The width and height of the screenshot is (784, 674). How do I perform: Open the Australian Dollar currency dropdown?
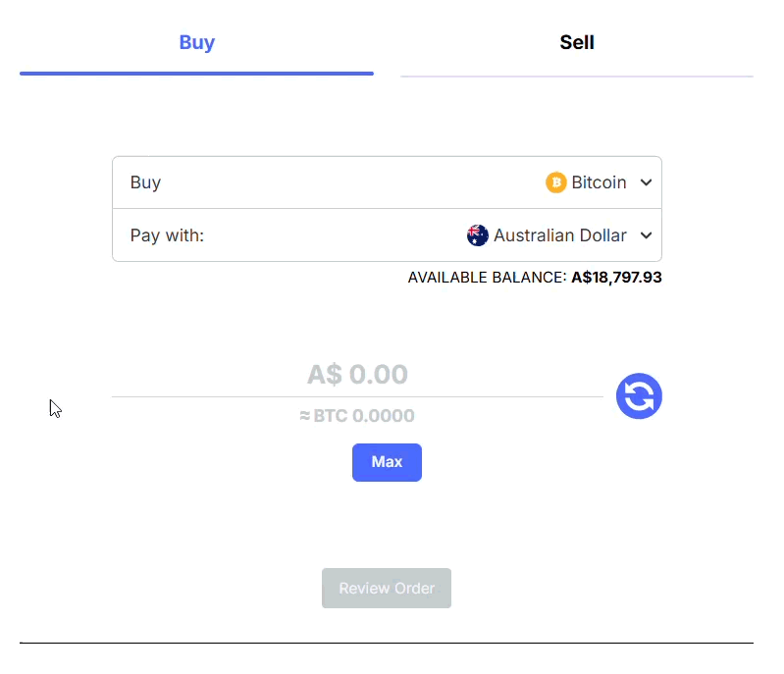pyautogui.click(x=559, y=235)
